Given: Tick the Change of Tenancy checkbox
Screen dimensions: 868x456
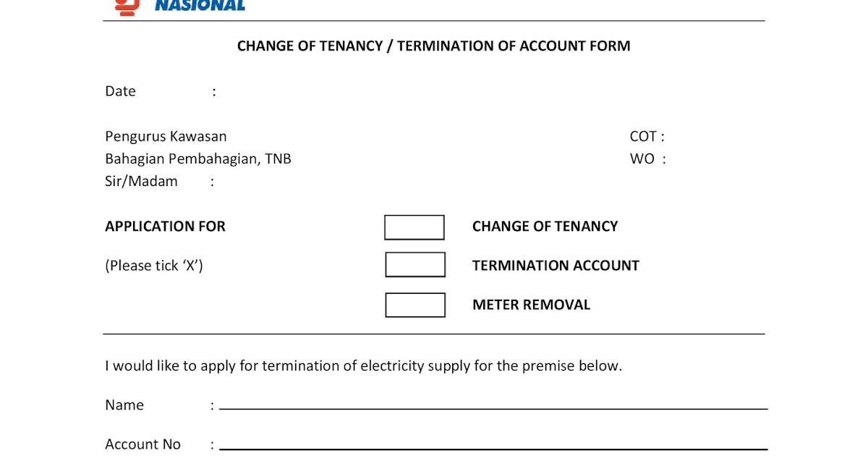Looking at the screenshot, I should 414,227.
